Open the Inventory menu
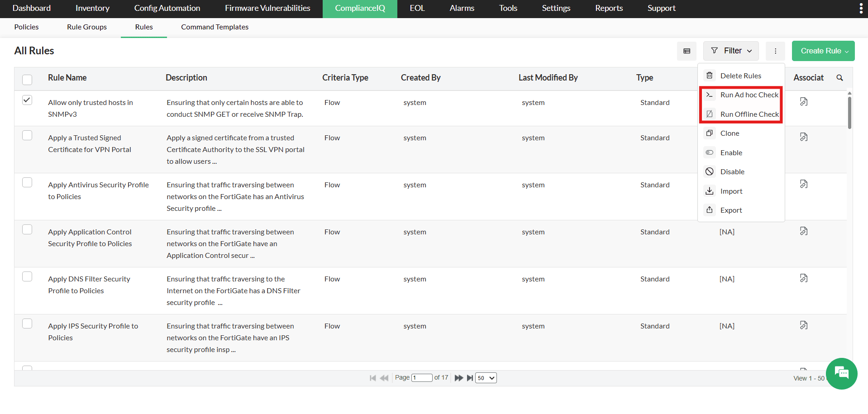This screenshot has width=868, height=414. pyautogui.click(x=92, y=8)
